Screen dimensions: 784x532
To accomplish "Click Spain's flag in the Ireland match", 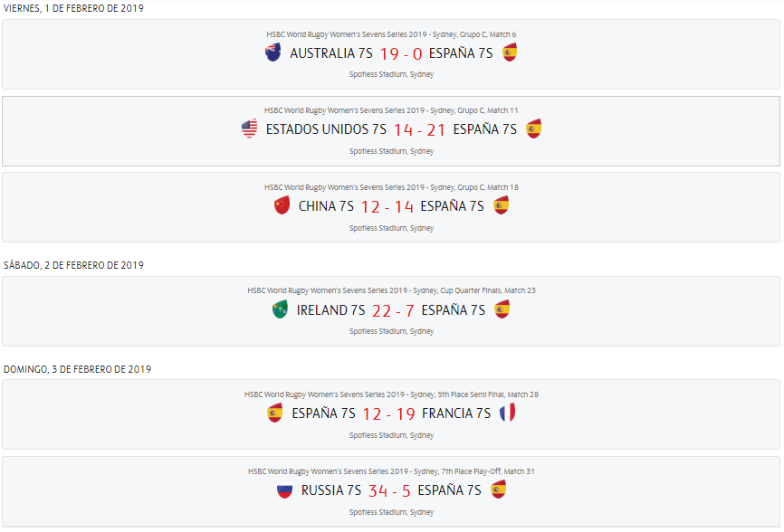I will 502,310.
